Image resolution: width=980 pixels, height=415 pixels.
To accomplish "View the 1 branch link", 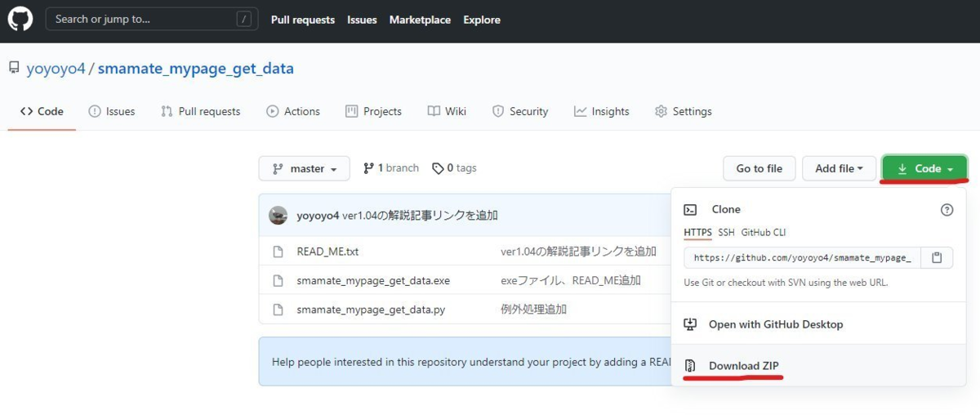I will point(391,167).
